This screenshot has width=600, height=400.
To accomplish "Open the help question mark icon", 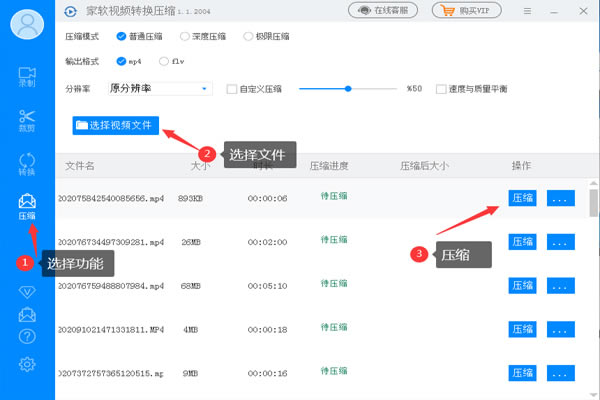I will coord(27,337).
